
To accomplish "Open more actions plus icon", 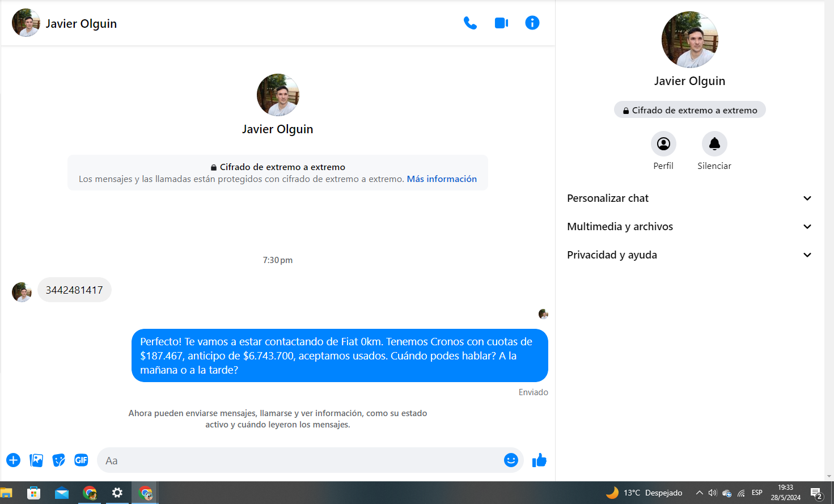I will coord(14,460).
